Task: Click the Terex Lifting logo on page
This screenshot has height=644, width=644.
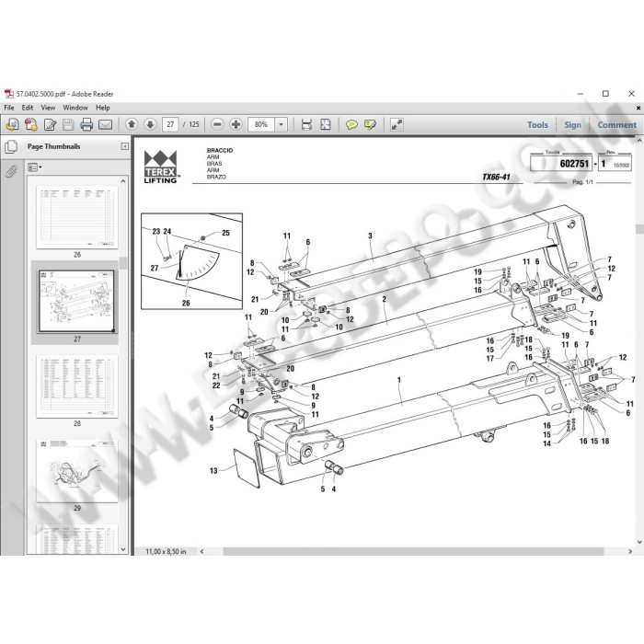Action: tap(160, 167)
